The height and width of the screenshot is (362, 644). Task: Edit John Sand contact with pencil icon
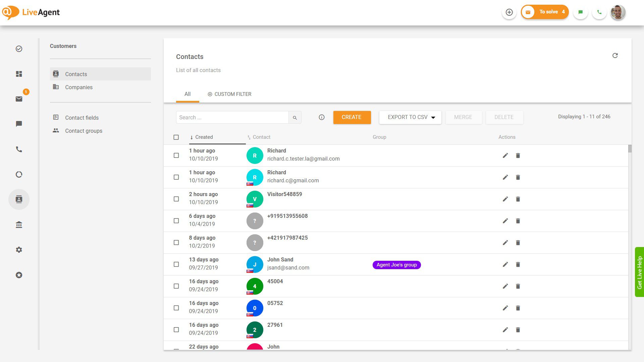(x=505, y=264)
